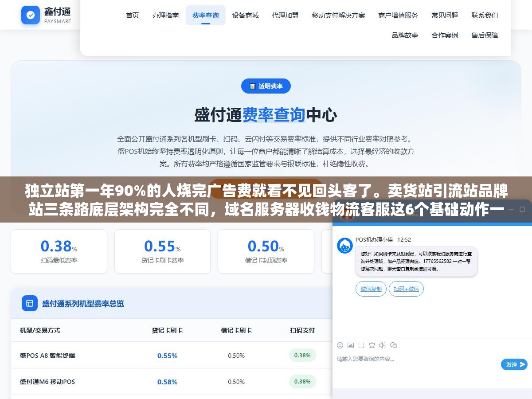Click the send image icon in chat
532x399 pixels.
click(x=351, y=345)
